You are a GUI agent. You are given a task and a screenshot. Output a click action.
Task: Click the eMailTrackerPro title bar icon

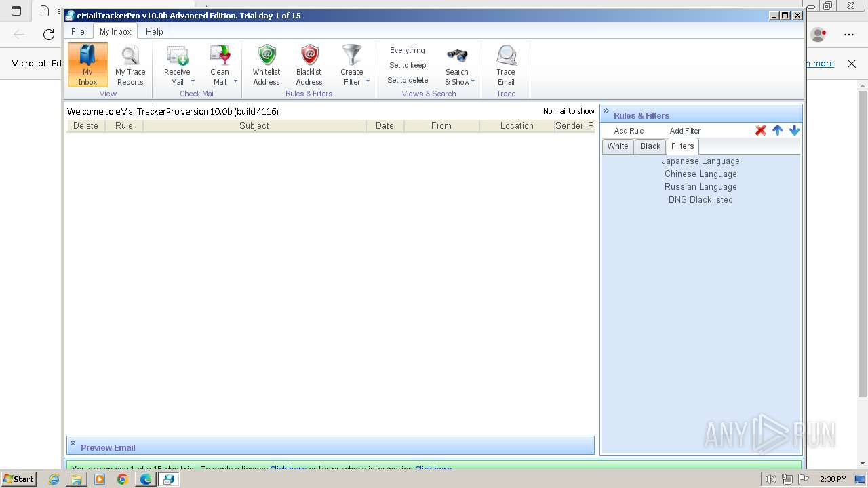coord(70,16)
